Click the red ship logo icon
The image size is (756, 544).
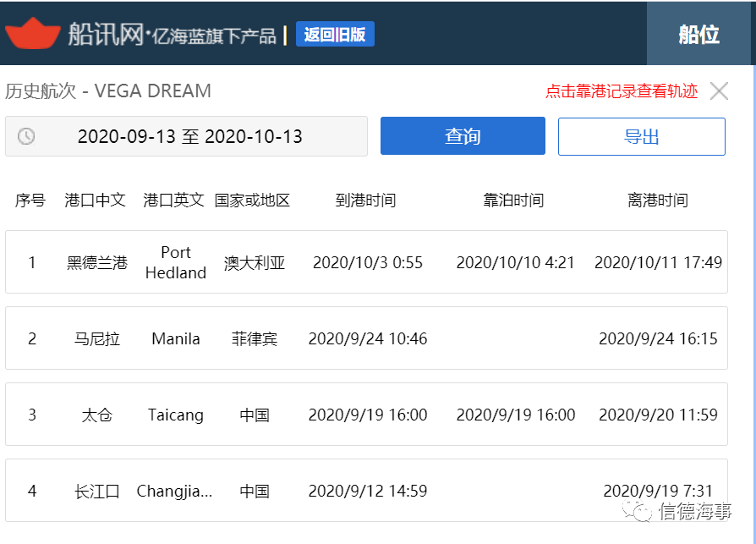click(x=33, y=33)
